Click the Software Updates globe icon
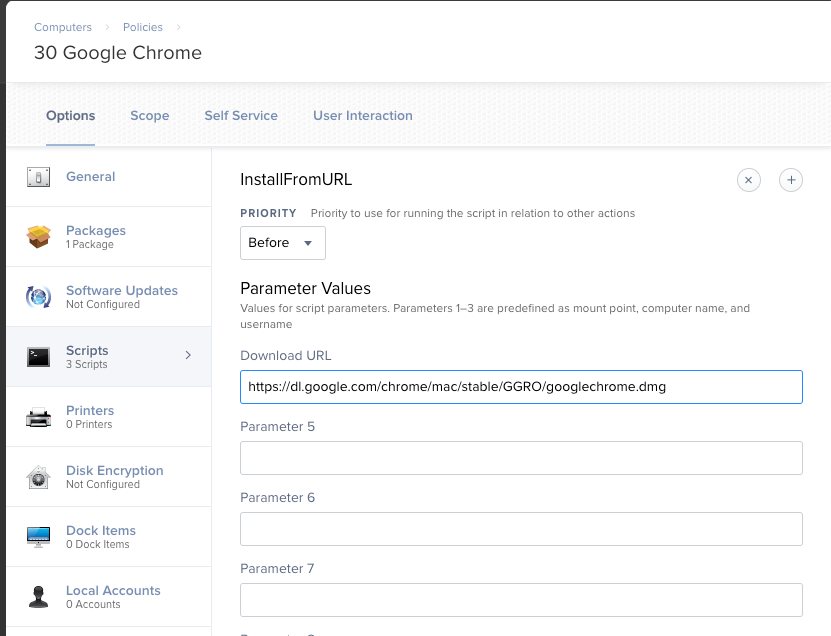 (x=38, y=297)
